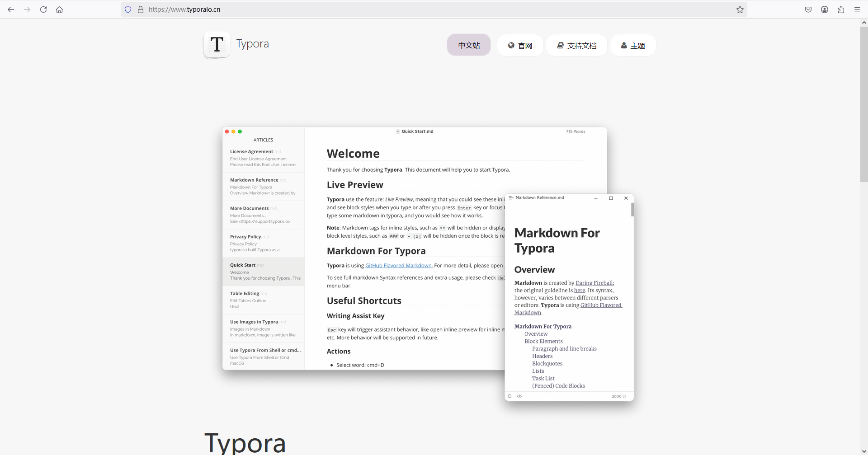Reload the page with the refresh icon
The height and width of the screenshot is (455, 868).
click(x=43, y=9)
